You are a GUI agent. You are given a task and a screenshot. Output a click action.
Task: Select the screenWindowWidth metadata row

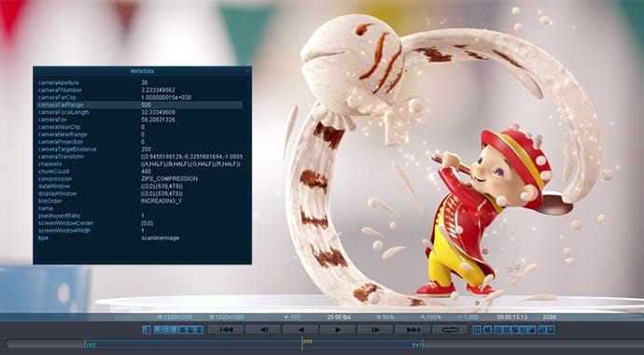[140, 231]
